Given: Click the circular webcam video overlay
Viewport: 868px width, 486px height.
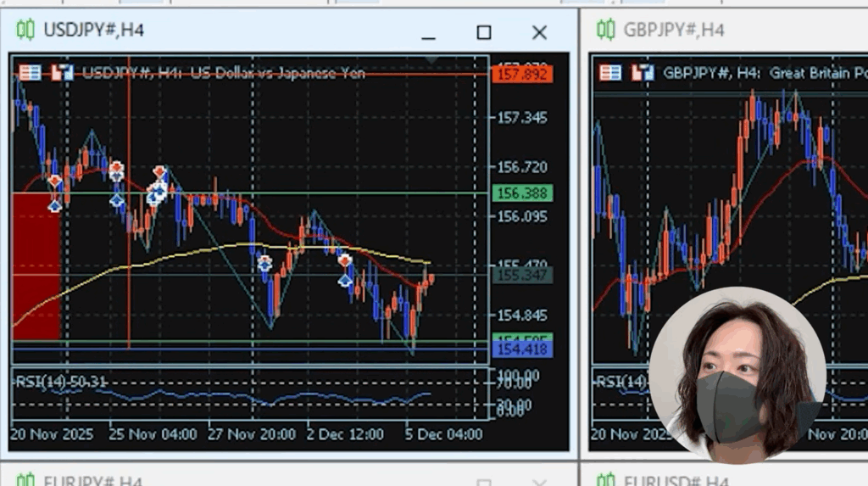Looking at the screenshot, I should 736,375.
